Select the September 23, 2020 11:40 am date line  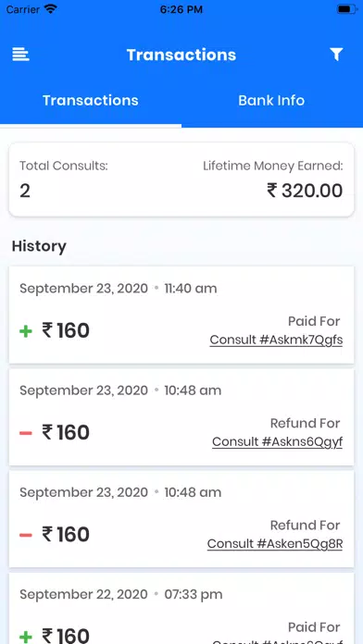click(119, 289)
